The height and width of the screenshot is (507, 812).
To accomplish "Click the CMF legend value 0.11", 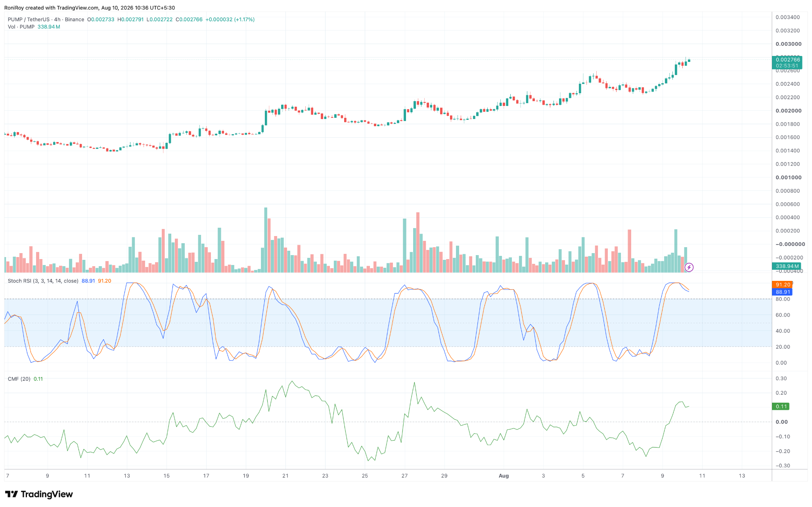I will [38, 379].
